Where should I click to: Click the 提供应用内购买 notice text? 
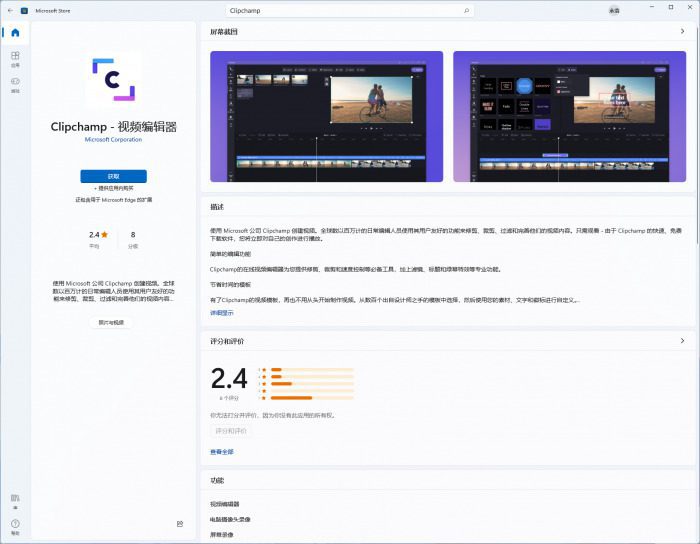tap(113, 188)
